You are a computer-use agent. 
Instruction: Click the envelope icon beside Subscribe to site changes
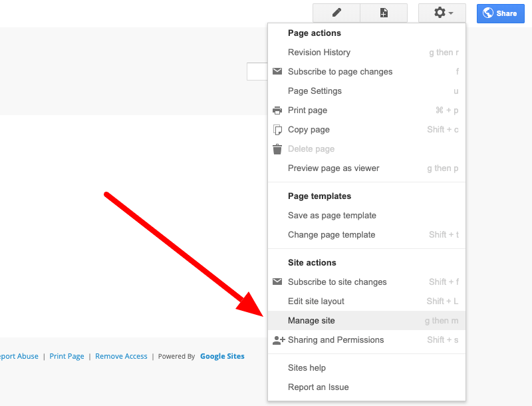point(277,282)
